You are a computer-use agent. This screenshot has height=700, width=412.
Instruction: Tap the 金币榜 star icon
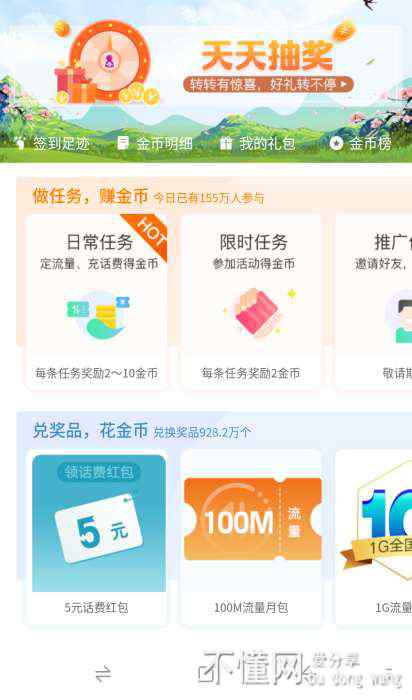(x=336, y=143)
